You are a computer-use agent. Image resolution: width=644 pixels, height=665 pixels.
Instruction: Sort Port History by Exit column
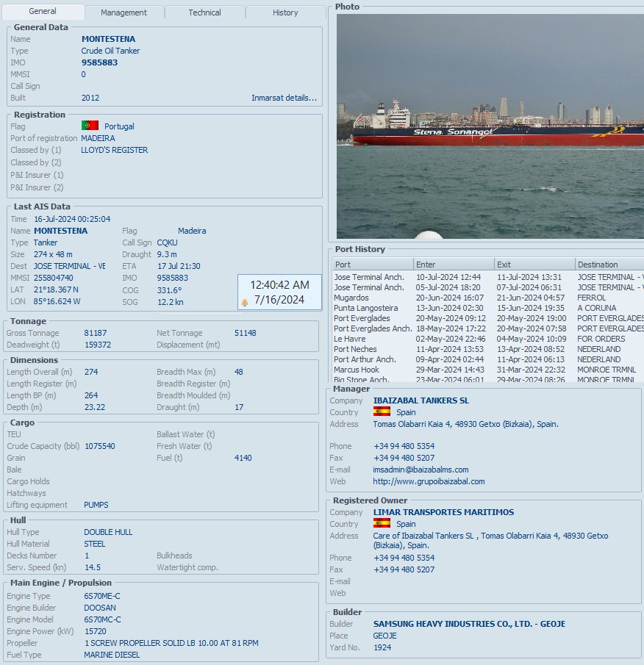(534, 265)
